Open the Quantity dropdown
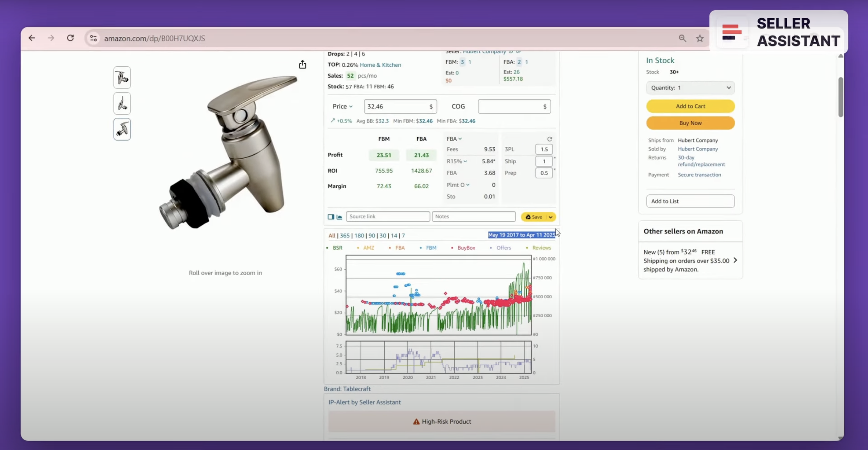 coord(690,88)
